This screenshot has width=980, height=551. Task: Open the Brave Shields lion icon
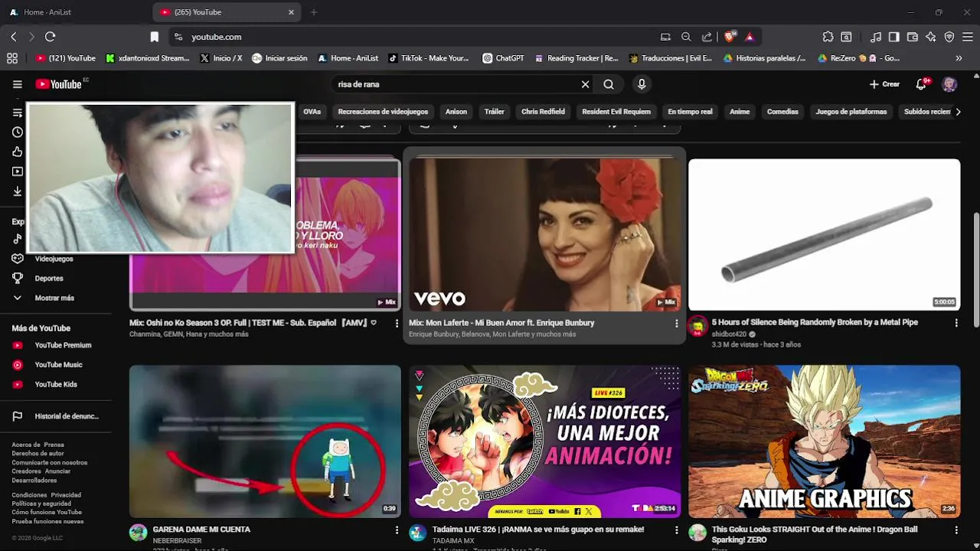[730, 36]
